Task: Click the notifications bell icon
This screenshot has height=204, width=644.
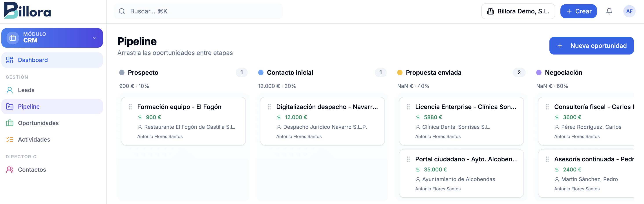Action: click(609, 11)
